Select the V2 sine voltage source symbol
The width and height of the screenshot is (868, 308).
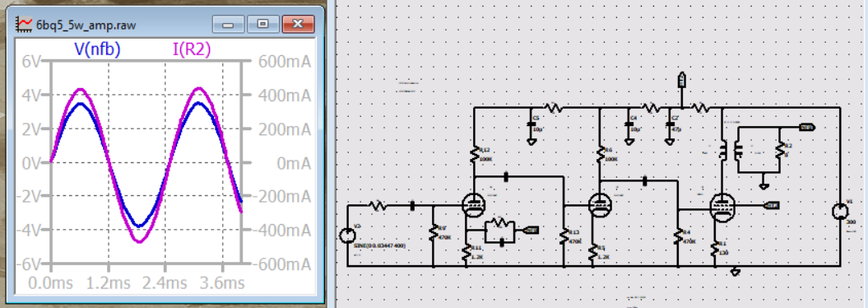(x=348, y=236)
